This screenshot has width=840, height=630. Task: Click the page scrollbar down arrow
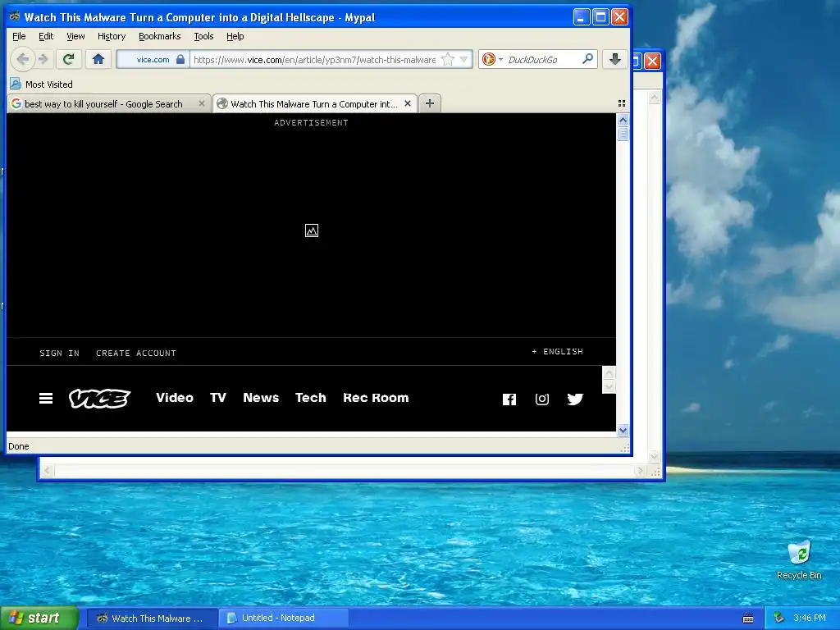[623, 430]
